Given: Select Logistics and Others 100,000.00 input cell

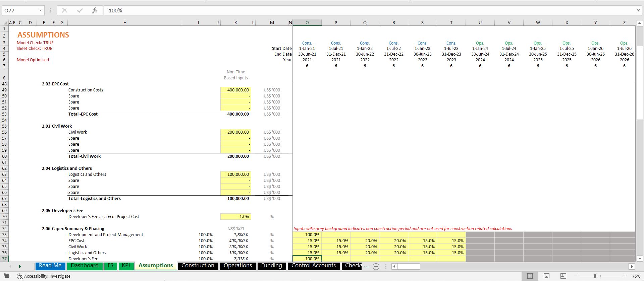Looking at the screenshot, I should (x=236, y=174).
